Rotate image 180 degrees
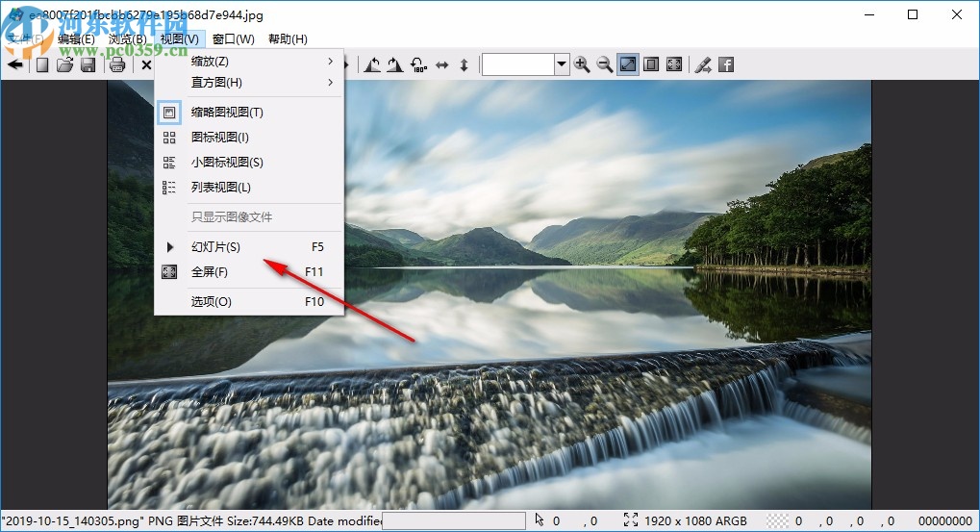The width and height of the screenshot is (980, 532). coord(418,64)
